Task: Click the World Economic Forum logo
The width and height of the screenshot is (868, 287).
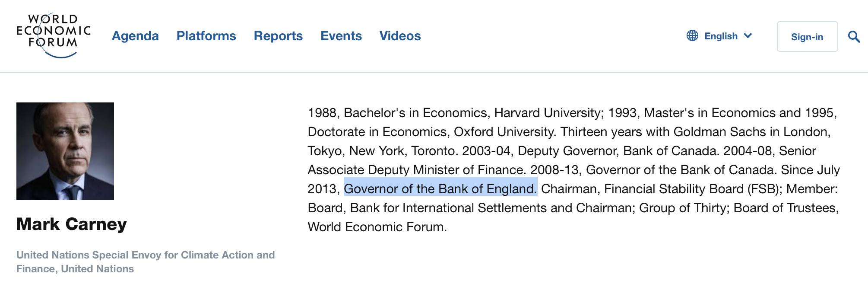Action: (53, 35)
